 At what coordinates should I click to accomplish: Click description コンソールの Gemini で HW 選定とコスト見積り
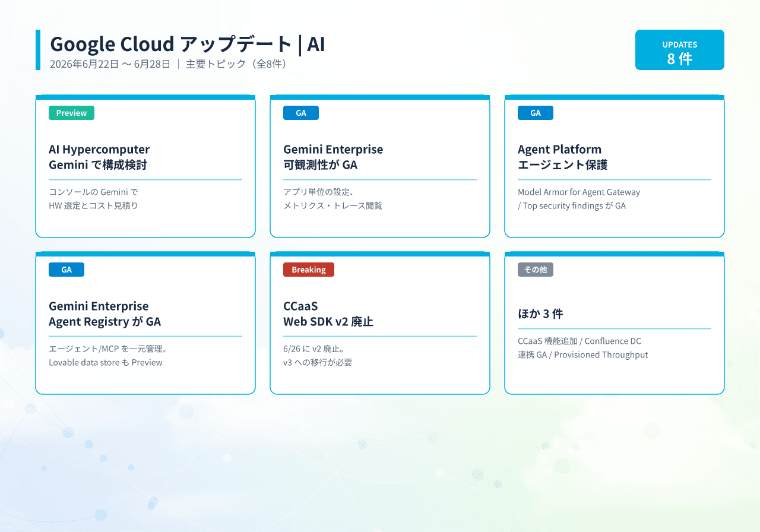click(94, 199)
